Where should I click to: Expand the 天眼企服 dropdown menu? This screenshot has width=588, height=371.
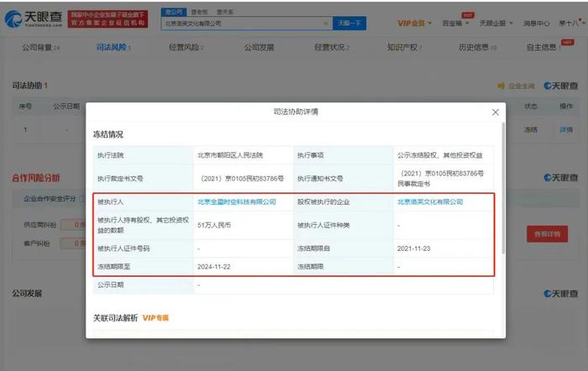pos(496,24)
